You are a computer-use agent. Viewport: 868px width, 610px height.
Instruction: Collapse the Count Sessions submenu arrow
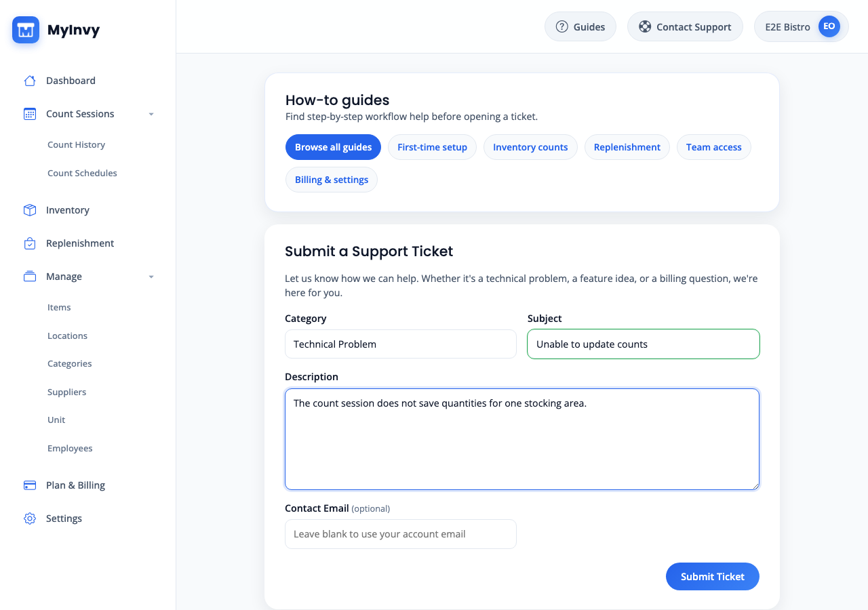(x=151, y=114)
